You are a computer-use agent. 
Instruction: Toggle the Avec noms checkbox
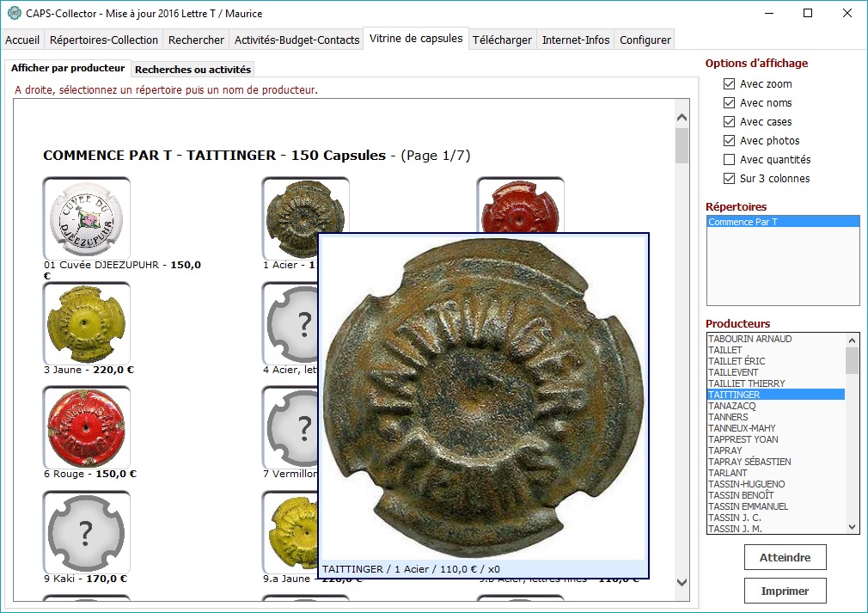pos(729,102)
